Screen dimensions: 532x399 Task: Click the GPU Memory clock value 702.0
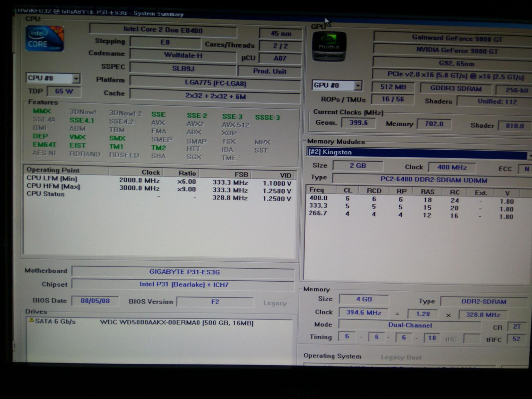pos(434,124)
